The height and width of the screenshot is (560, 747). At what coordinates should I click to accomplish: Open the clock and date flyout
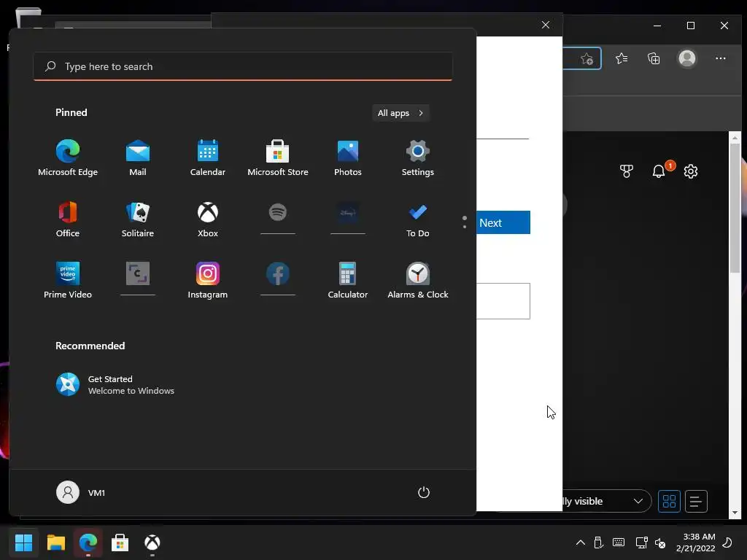695,542
